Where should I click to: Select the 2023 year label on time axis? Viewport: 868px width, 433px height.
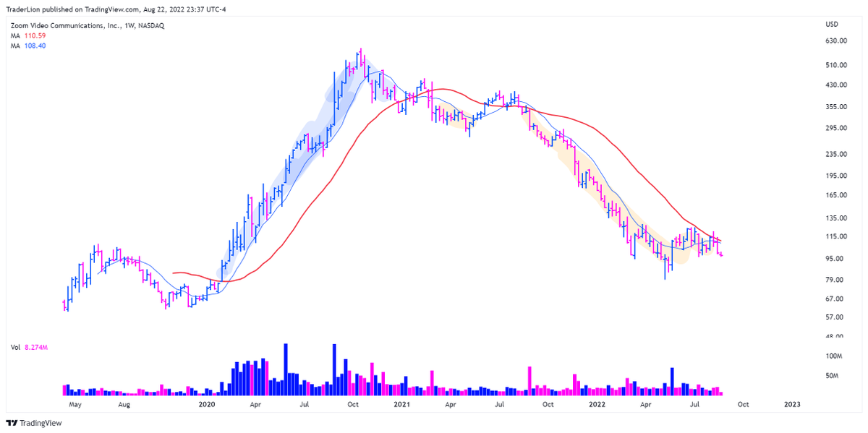pos(792,406)
